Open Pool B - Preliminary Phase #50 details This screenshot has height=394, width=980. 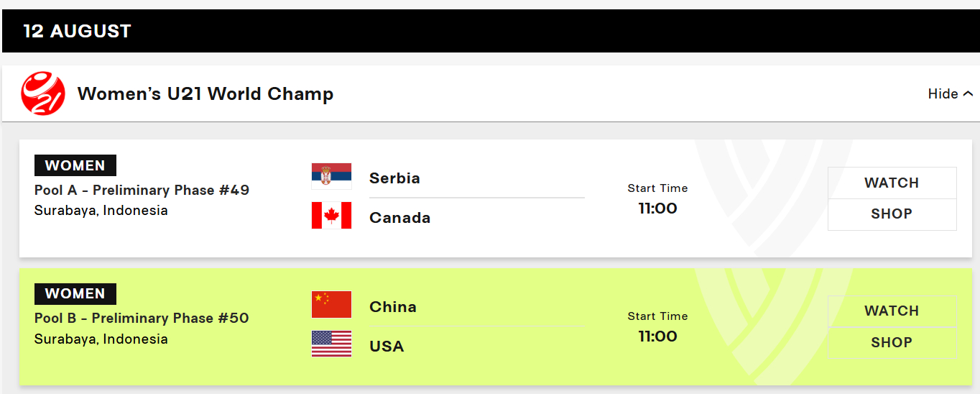click(x=142, y=318)
